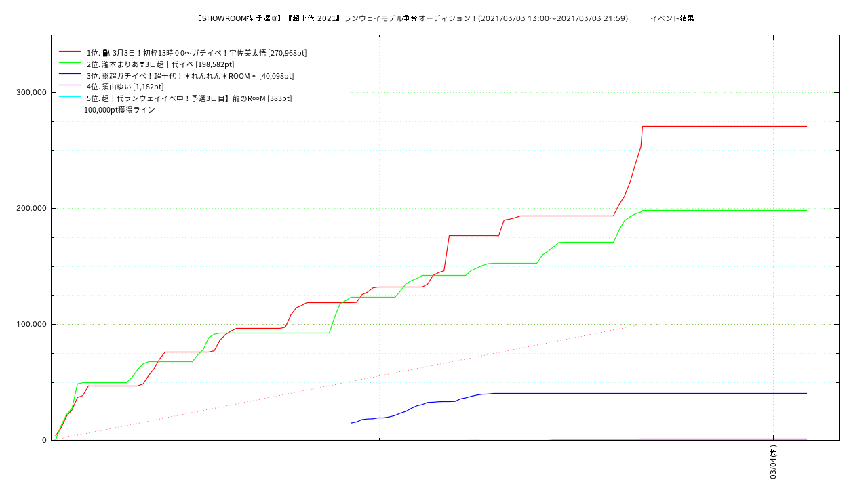Image resolution: width=868 pixels, height=488 pixels.
Task: Click the 100,000 y-axis label
Action: click(x=31, y=325)
